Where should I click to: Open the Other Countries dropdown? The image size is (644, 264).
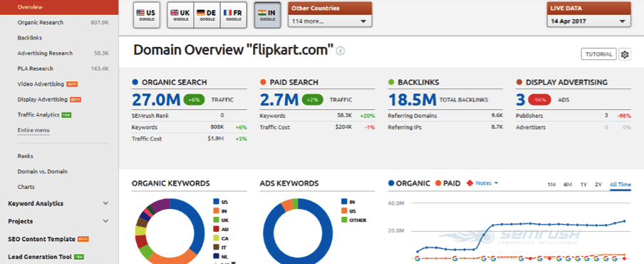tap(330, 21)
